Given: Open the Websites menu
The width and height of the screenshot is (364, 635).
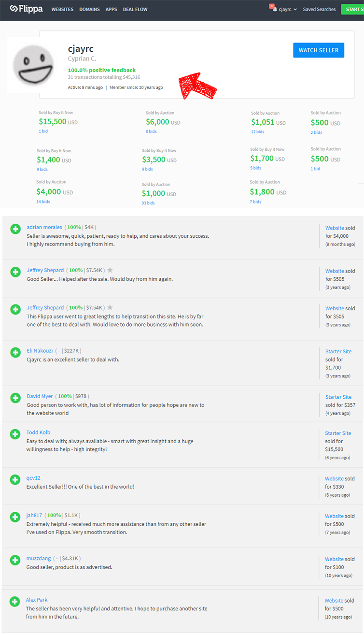Looking at the screenshot, I should [x=62, y=9].
